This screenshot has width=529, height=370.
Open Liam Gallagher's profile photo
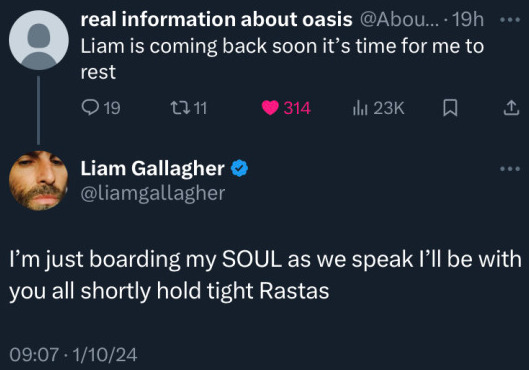coord(39,181)
